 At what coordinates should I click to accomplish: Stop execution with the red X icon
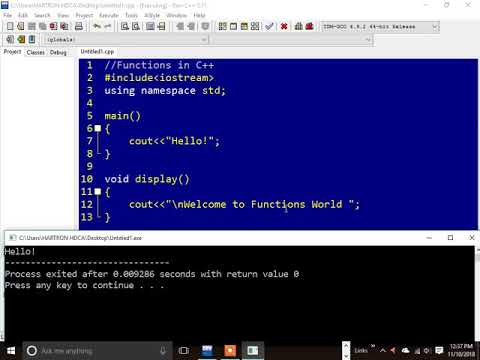coord(284,26)
